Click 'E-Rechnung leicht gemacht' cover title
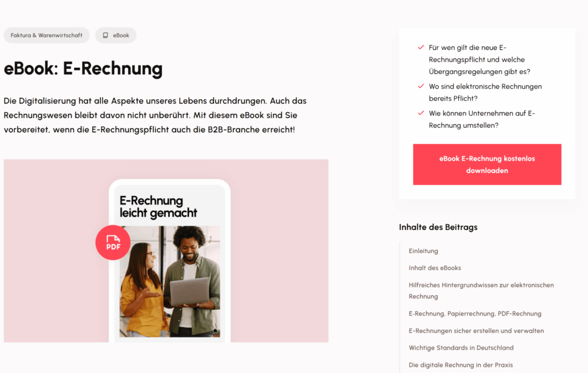Image resolution: width=588 pixels, height=373 pixels. point(158,206)
